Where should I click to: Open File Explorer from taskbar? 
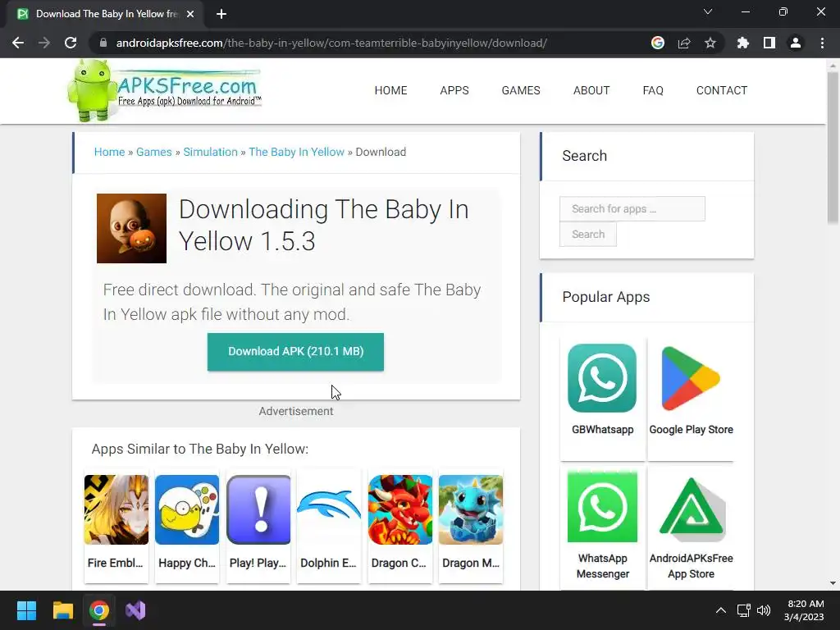(x=62, y=610)
